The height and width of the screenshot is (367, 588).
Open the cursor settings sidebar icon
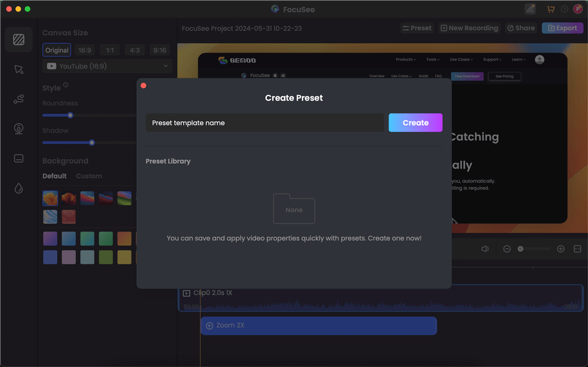(x=19, y=70)
